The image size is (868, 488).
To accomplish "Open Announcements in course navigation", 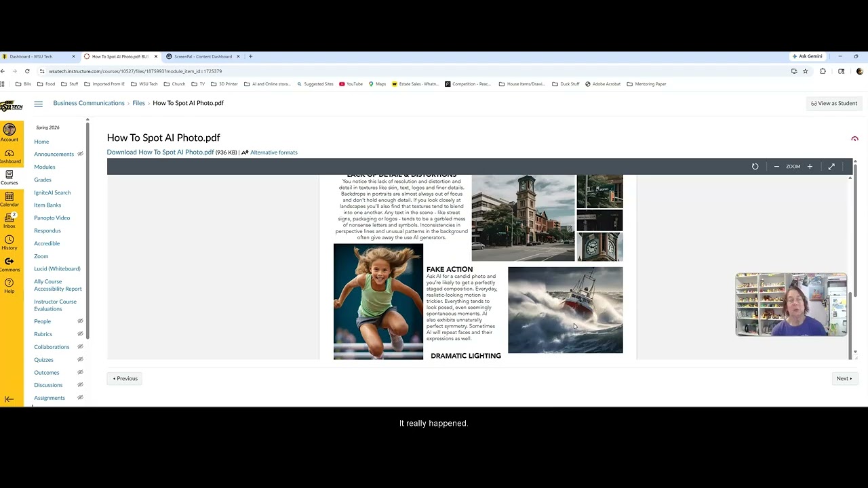I will coord(54,155).
